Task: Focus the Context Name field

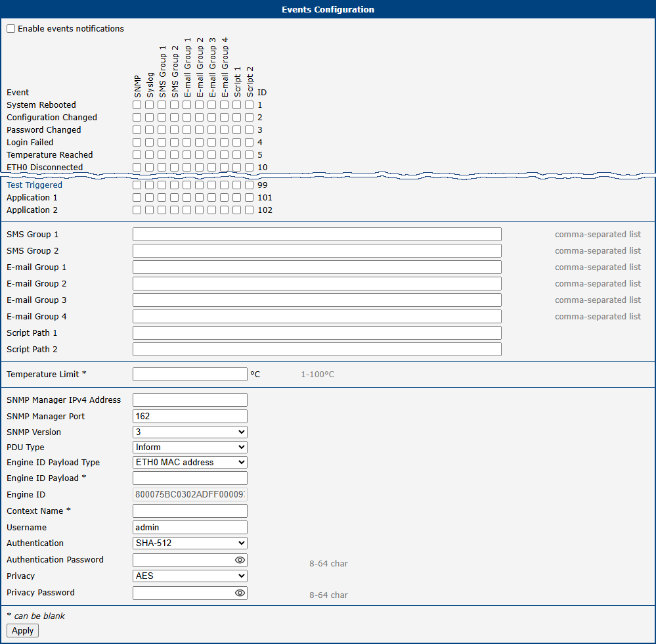Action: coord(190,511)
